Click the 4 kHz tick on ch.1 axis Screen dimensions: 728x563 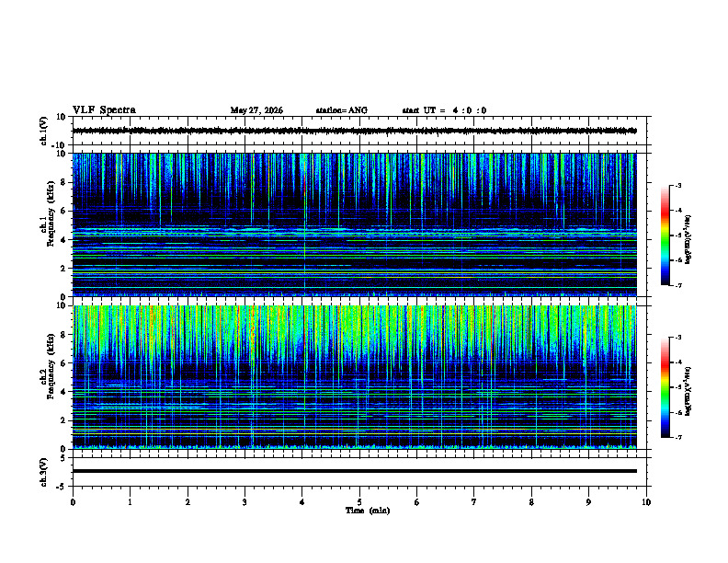63,240
